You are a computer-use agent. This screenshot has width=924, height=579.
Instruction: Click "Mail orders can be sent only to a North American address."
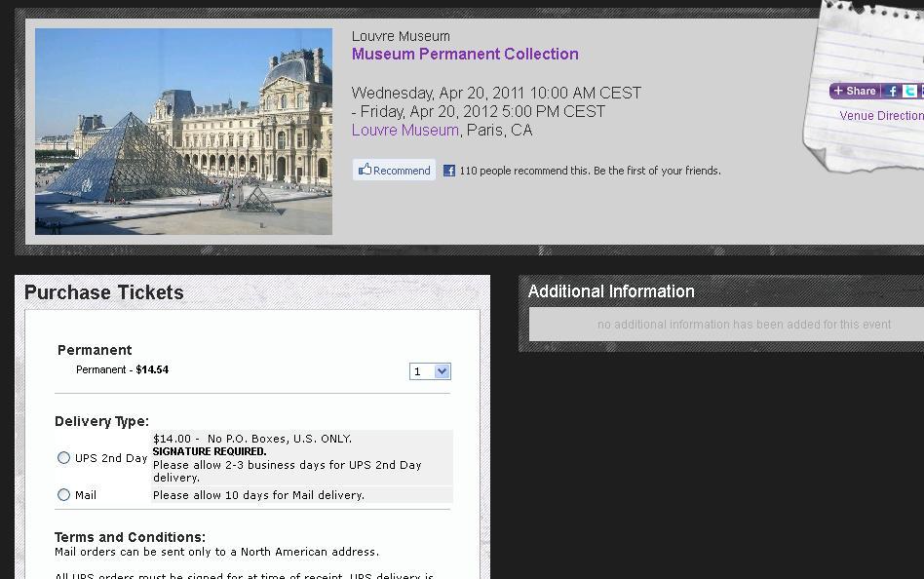[x=216, y=552]
